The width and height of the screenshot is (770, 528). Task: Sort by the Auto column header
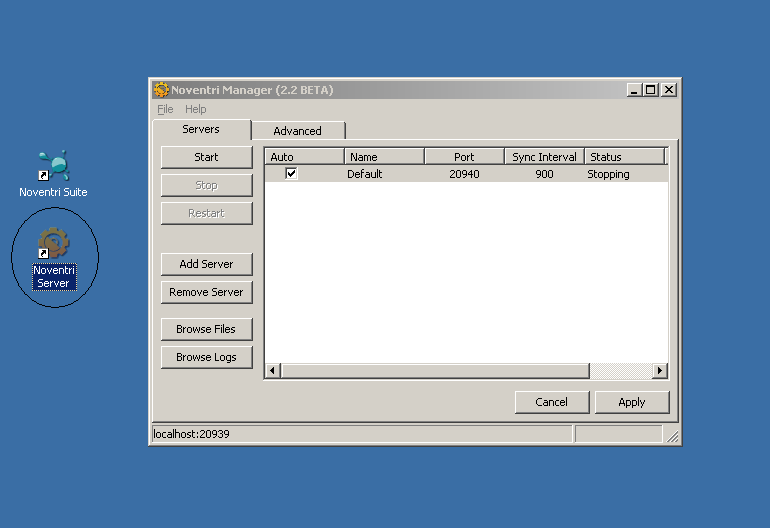[x=305, y=157]
